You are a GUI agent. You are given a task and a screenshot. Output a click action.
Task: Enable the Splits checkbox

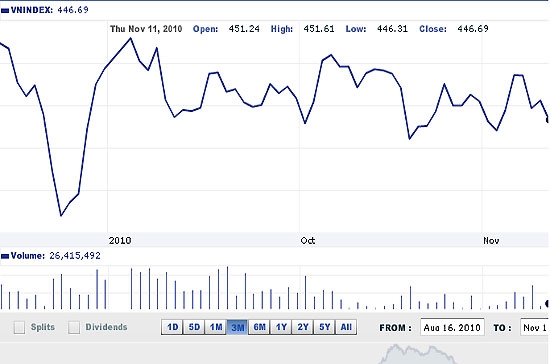19,327
